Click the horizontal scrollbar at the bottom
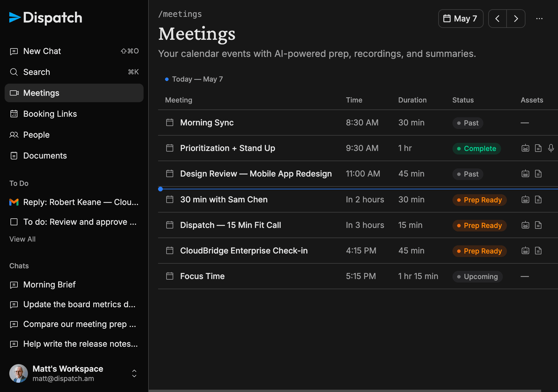Viewport: 558px width, 392px height. click(x=345, y=391)
